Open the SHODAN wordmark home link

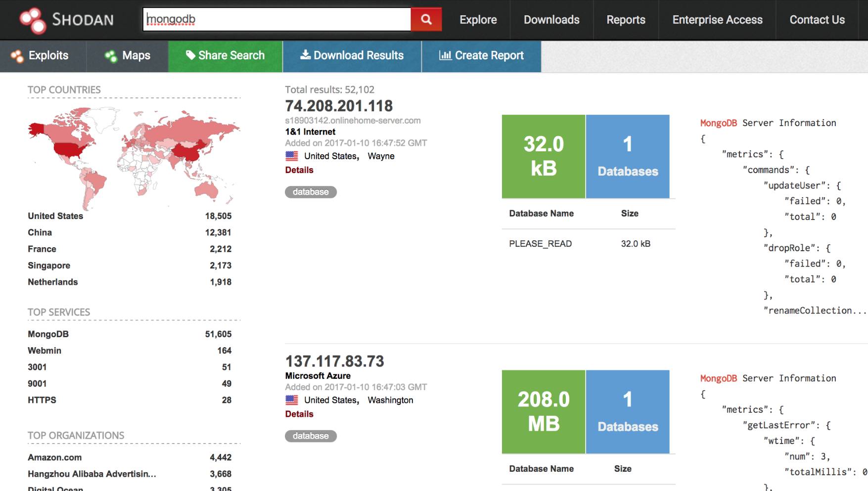pyautogui.click(x=83, y=20)
